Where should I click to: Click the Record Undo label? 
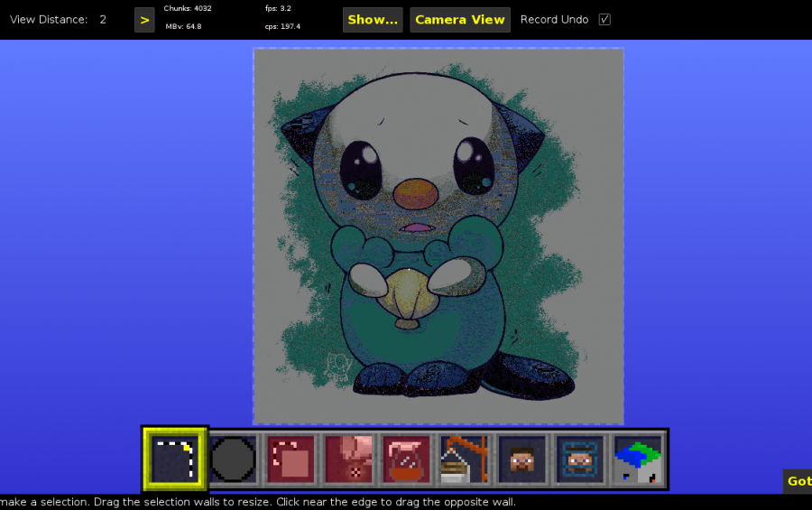click(554, 20)
